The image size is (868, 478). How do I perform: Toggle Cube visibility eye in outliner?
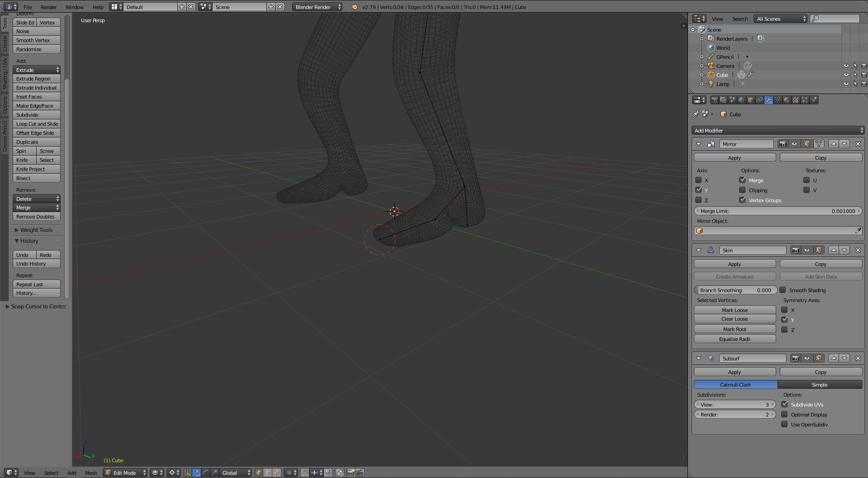pyautogui.click(x=846, y=75)
